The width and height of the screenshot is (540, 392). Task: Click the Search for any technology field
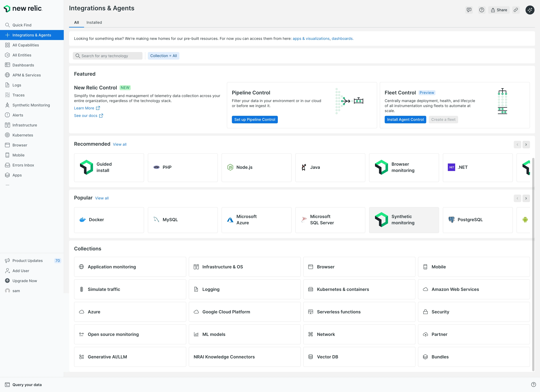click(108, 56)
